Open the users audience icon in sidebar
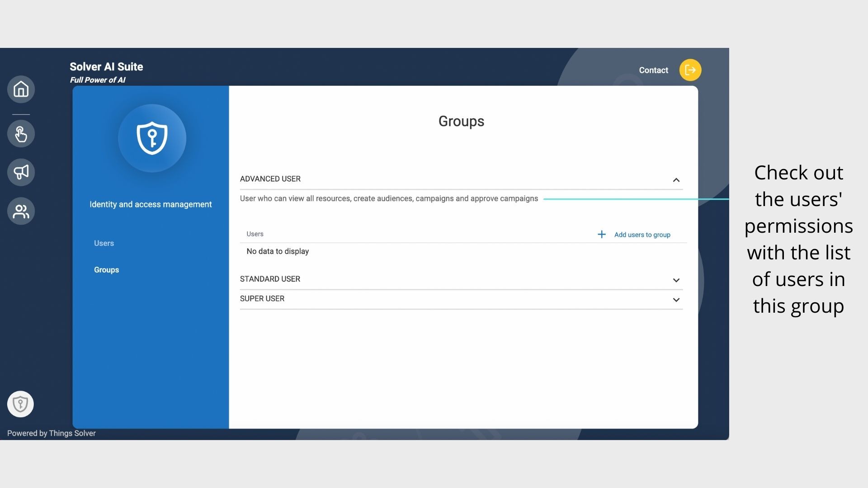868x488 pixels. (21, 211)
